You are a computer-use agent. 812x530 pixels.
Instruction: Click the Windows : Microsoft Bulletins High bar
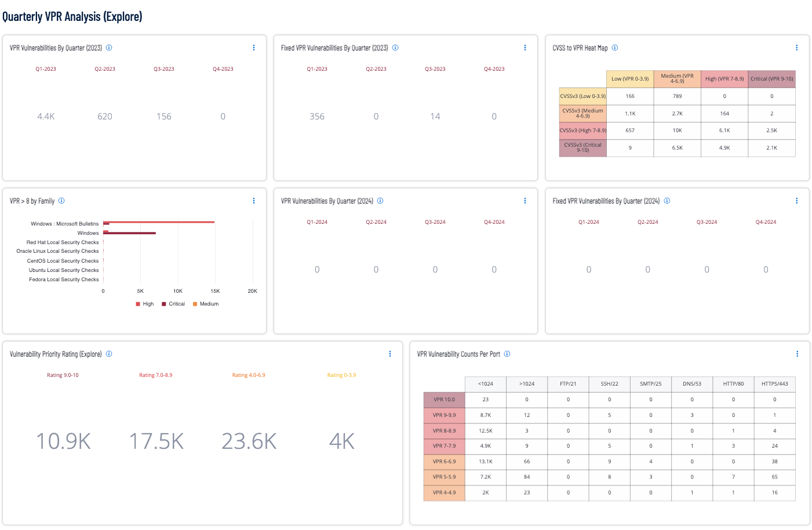click(159, 222)
